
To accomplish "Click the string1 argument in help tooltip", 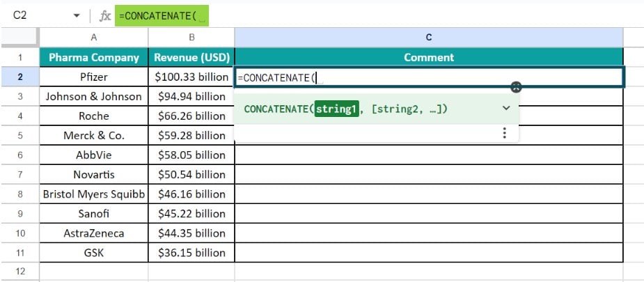I will point(336,109).
